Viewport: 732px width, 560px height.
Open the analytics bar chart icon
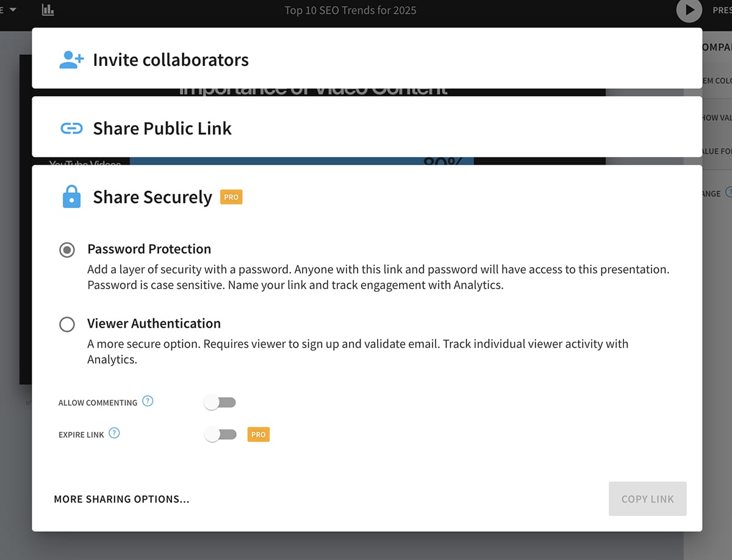click(48, 10)
